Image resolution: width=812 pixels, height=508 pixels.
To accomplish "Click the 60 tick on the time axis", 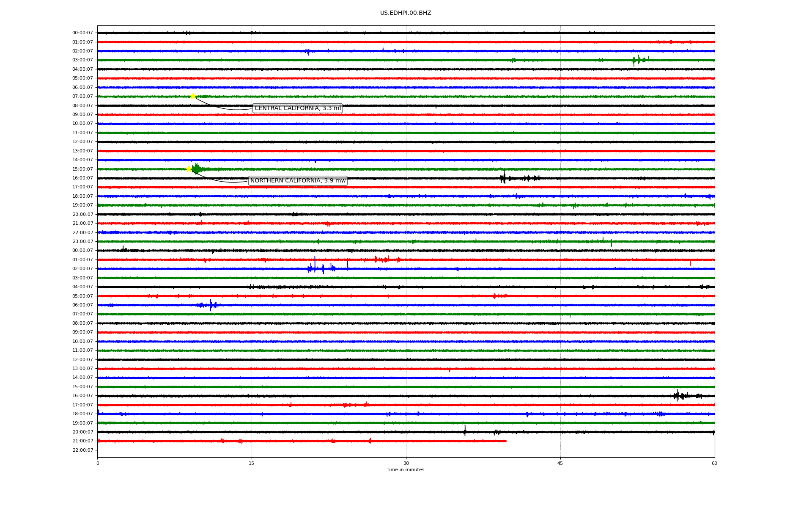I will 714,463.
